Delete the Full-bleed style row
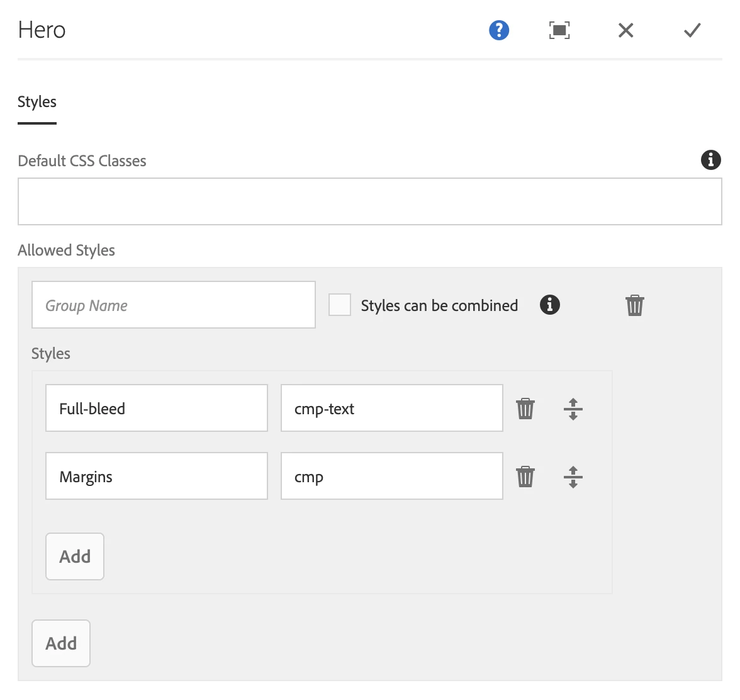 pyautogui.click(x=525, y=409)
